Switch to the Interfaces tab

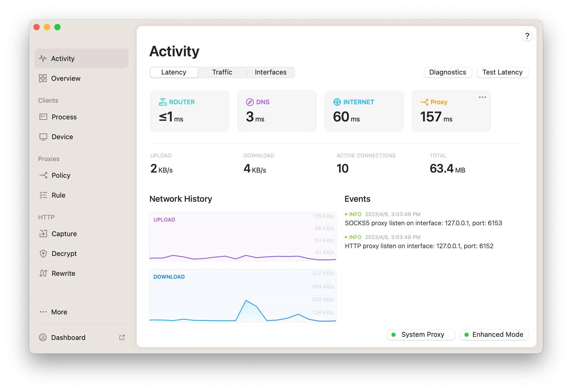click(x=271, y=72)
